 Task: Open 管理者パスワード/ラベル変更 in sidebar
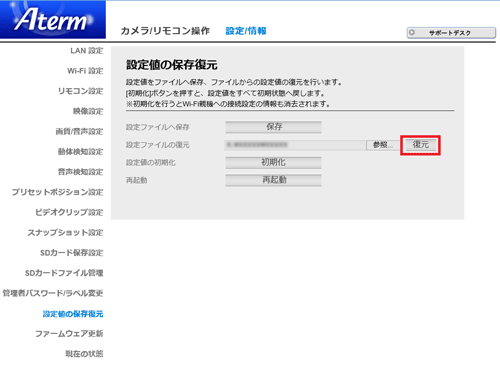pyautogui.click(x=53, y=293)
